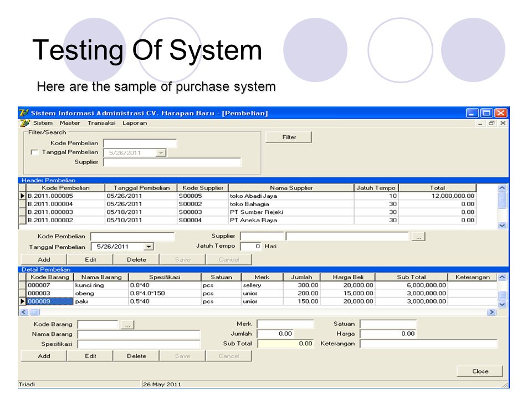
Task: Click the detail grid scroll down arrow
Action: coord(502,304)
